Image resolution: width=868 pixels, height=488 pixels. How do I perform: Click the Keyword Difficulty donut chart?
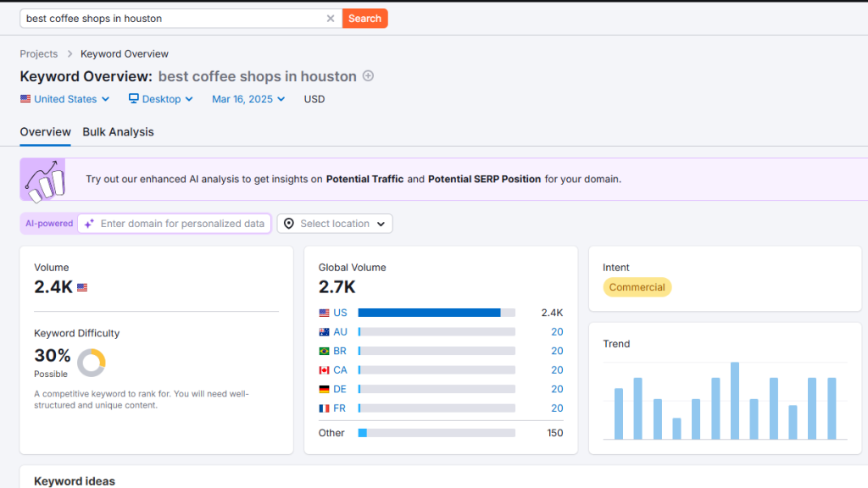tap(91, 363)
